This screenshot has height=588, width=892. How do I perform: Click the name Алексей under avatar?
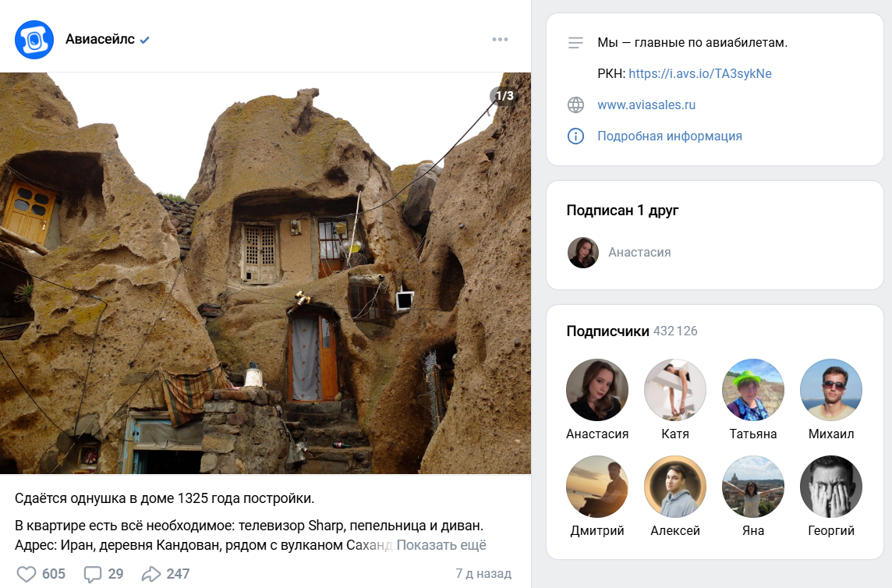(x=675, y=530)
